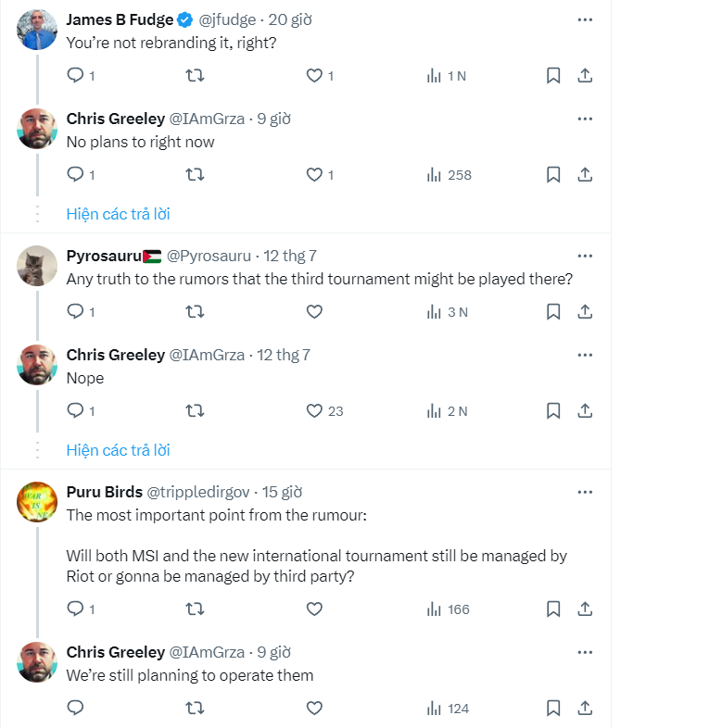Open @jfudge profile handle link
722x728 pixels.
point(229,19)
